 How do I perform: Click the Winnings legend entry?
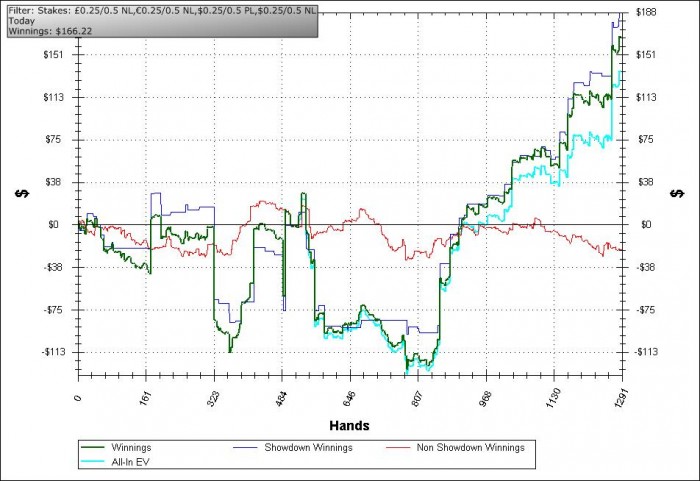point(116,447)
